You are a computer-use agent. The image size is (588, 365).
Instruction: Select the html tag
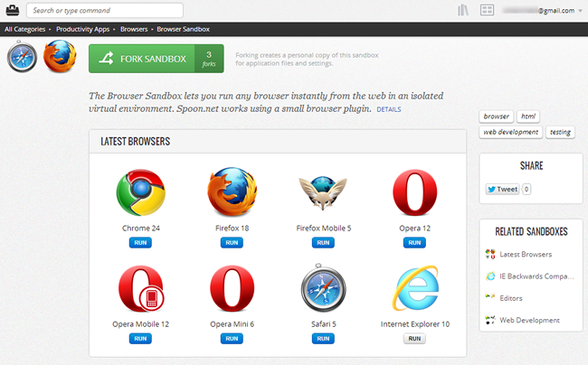(x=528, y=117)
